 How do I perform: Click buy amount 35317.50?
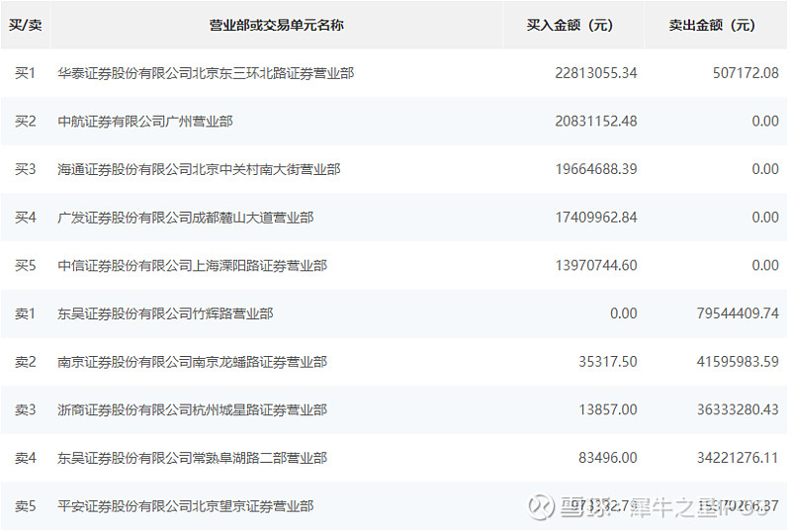(x=608, y=362)
